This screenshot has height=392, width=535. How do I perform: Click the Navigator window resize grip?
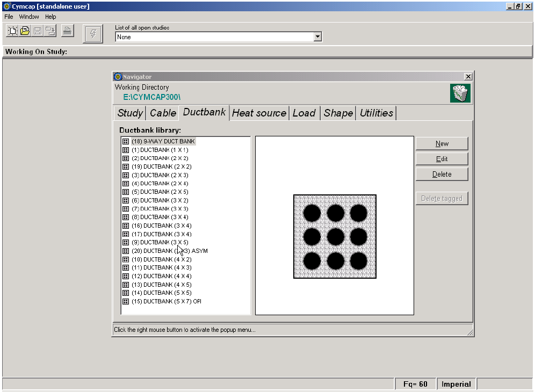pyautogui.click(x=470, y=332)
